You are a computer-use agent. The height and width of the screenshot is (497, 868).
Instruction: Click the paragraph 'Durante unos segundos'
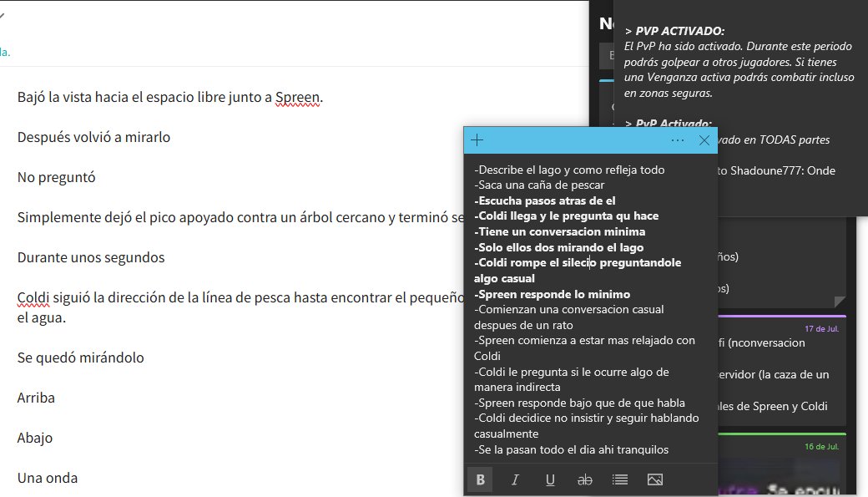[x=91, y=257]
